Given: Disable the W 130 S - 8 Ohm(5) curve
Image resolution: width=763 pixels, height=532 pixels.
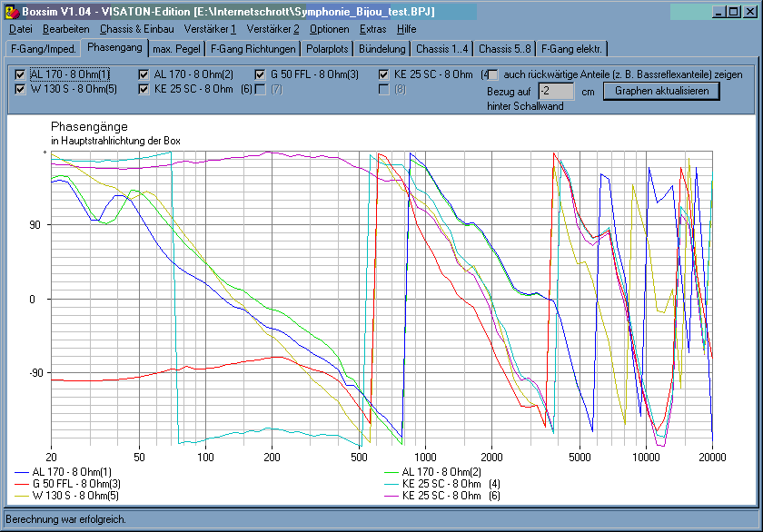Looking at the screenshot, I should coord(21,89).
